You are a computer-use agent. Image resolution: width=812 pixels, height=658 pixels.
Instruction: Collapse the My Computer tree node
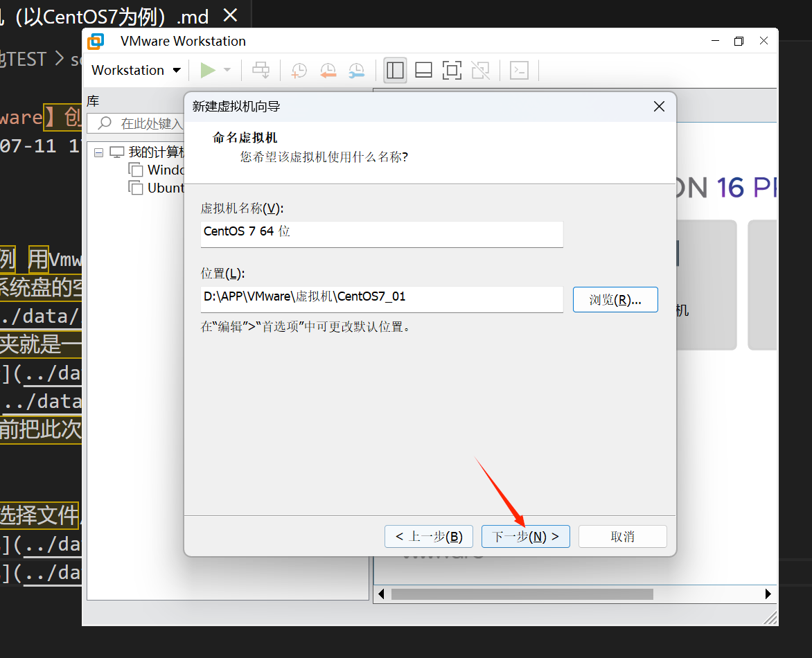[98, 152]
